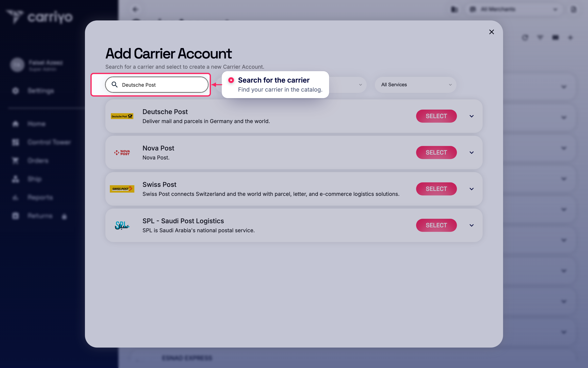Click the filter icon in background toolbar

[x=540, y=37]
